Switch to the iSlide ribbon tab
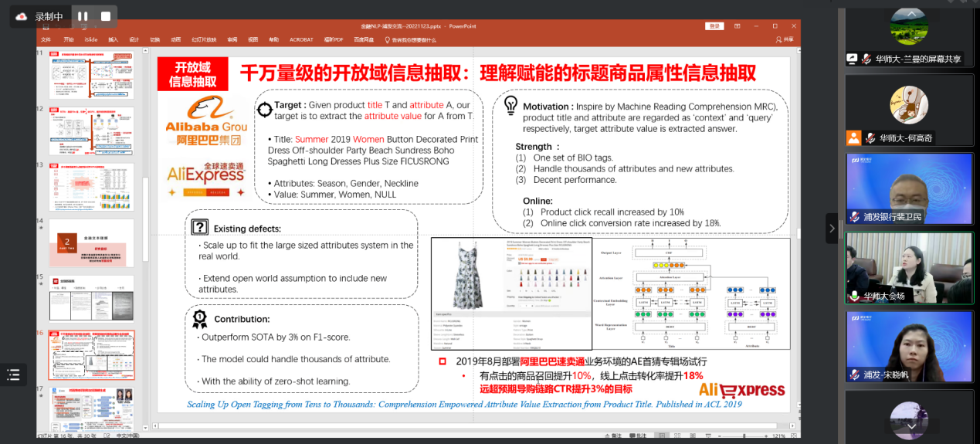The width and height of the screenshot is (980, 444). point(91,39)
